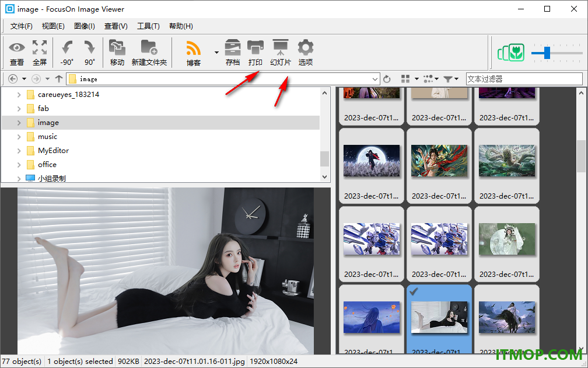Click the status bar filename text
The width and height of the screenshot is (588, 368).
194,362
